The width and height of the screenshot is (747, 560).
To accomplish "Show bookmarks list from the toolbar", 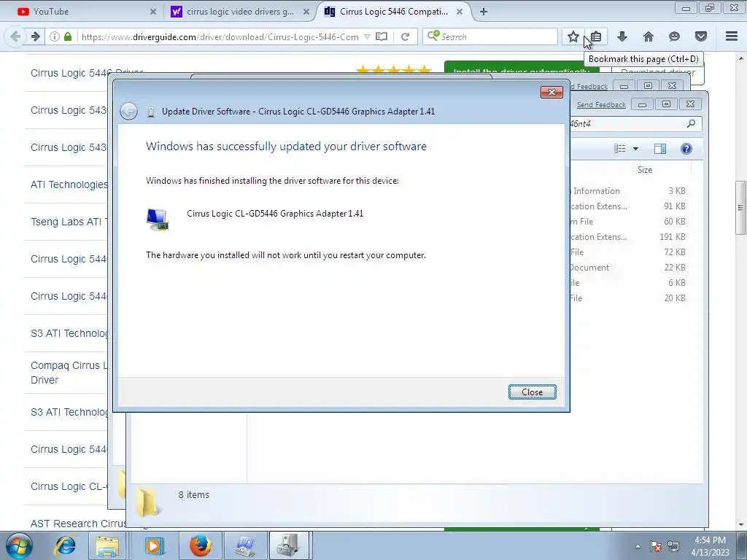I will click(596, 36).
